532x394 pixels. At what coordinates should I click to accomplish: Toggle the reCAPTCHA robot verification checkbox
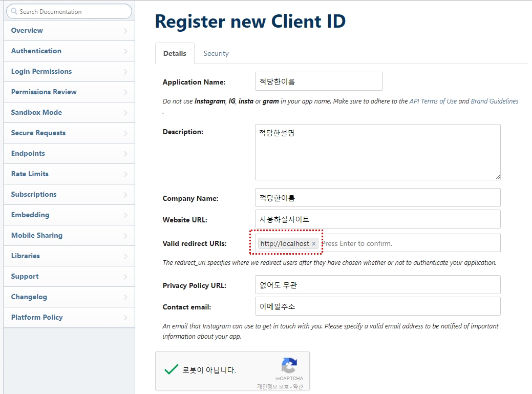pos(172,369)
